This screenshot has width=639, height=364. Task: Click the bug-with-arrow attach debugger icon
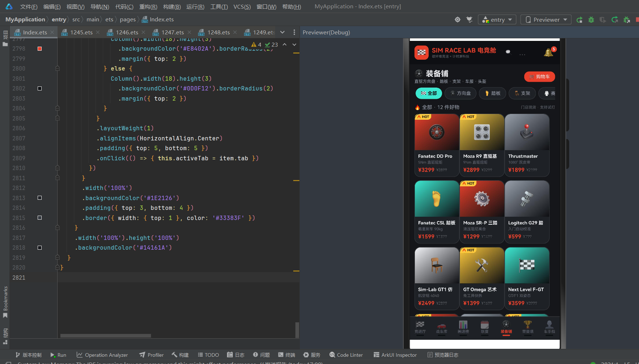pos(627,20)
